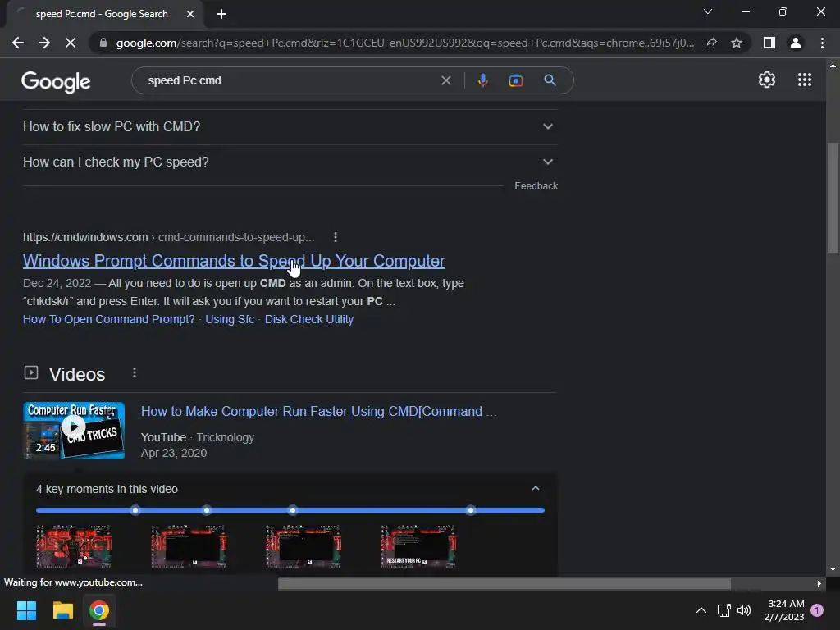Screen dimensions: 840x630
Task: Click the vertical page scrollbar thumb
Action: (x=833, y=197)
